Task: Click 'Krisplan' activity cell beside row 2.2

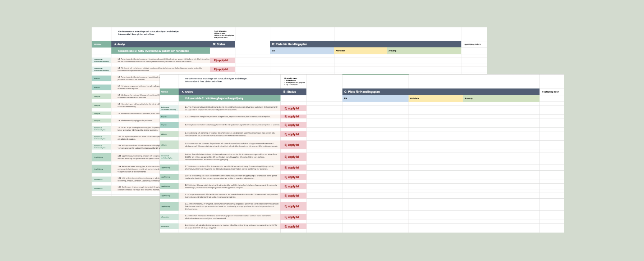Action: pos(169,117)
